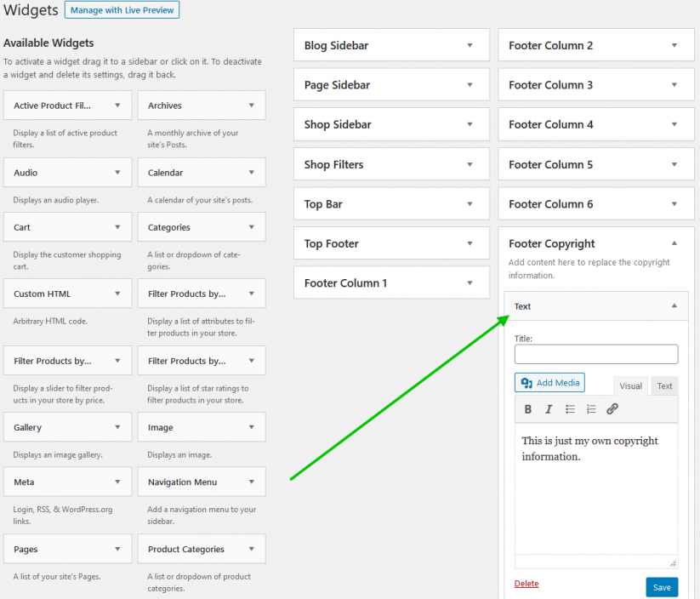Switch to the Text editor tab
Screen dimensions: 700x599
664,386
